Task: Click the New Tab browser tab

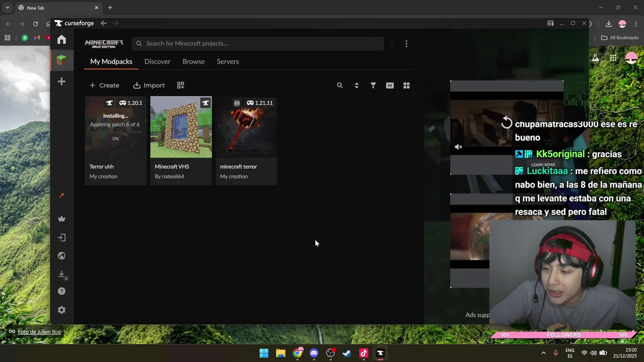Action: point(58,8)
